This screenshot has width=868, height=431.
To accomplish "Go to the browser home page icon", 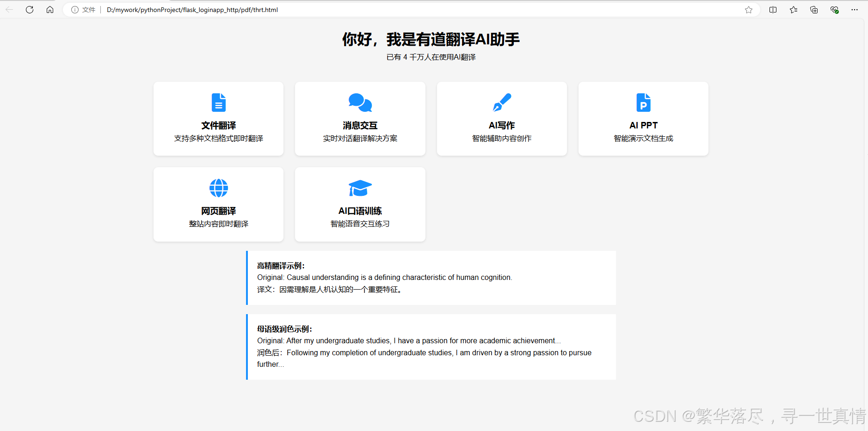I will [x=50, y=10].
